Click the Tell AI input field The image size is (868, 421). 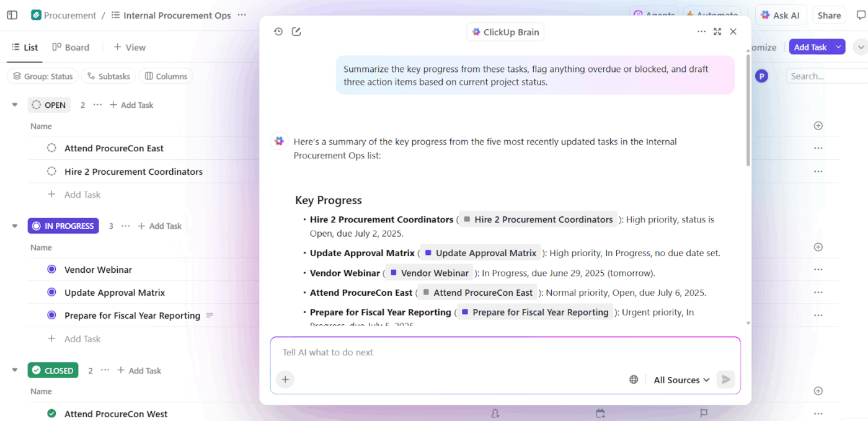pyautogui.click(x=434, y=352)
